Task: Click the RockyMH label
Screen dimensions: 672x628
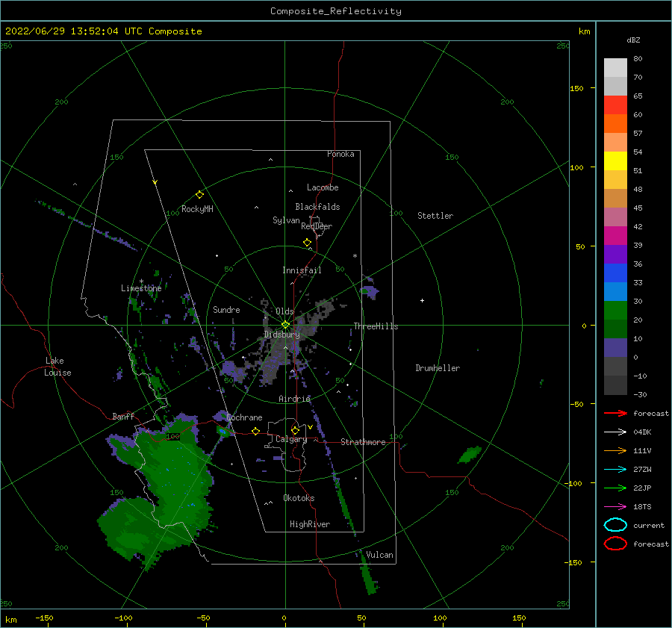Action: [197, 209]
